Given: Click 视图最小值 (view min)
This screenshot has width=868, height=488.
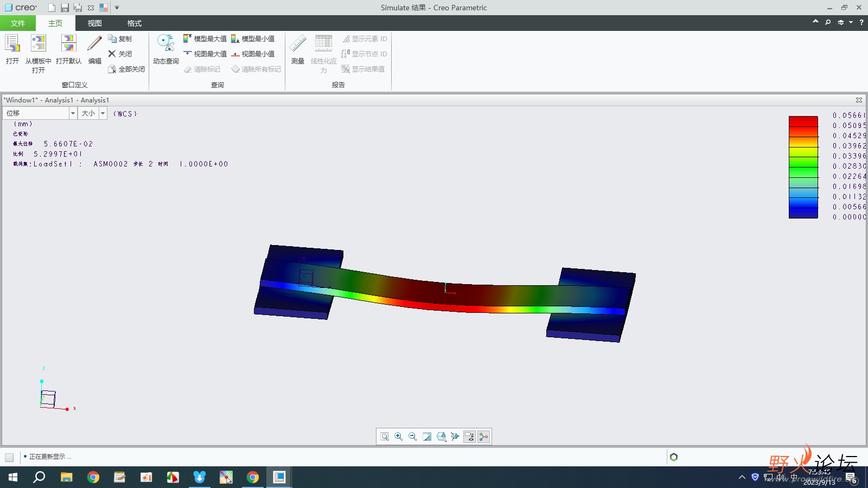Looking at the screenshot, I should [x=253, y=54].
